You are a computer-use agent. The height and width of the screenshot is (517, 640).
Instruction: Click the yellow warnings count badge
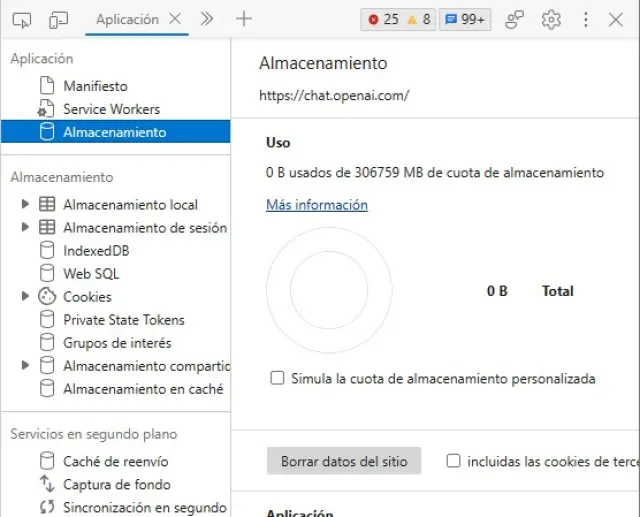pyautogui.click(x=418, y=19)
